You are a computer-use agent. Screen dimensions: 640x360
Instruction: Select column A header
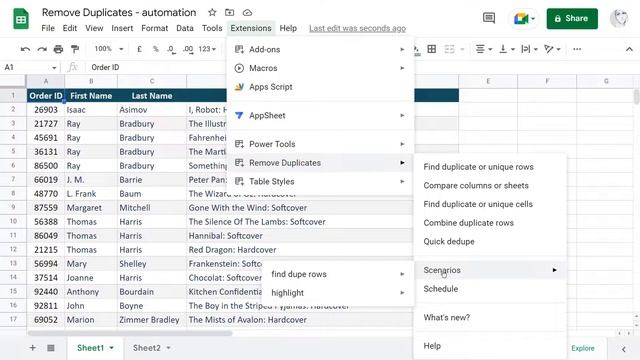[x=45, y=81]
